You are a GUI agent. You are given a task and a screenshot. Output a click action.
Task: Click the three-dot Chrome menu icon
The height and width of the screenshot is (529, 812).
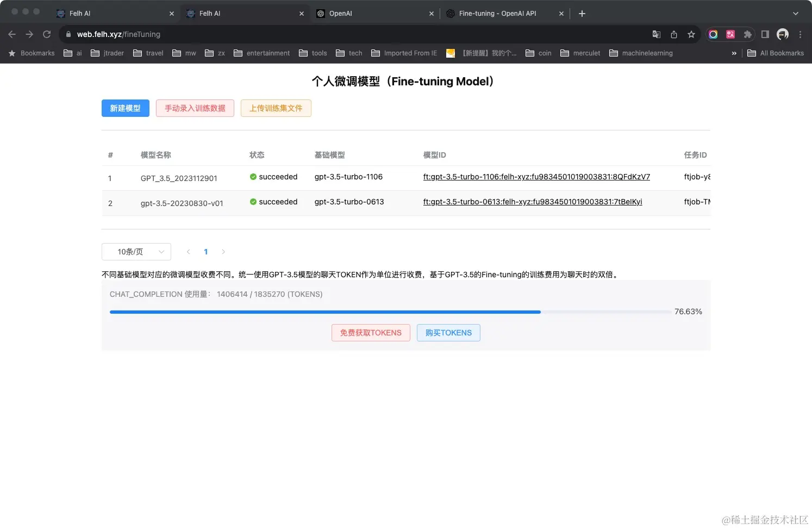coord(800,34)
